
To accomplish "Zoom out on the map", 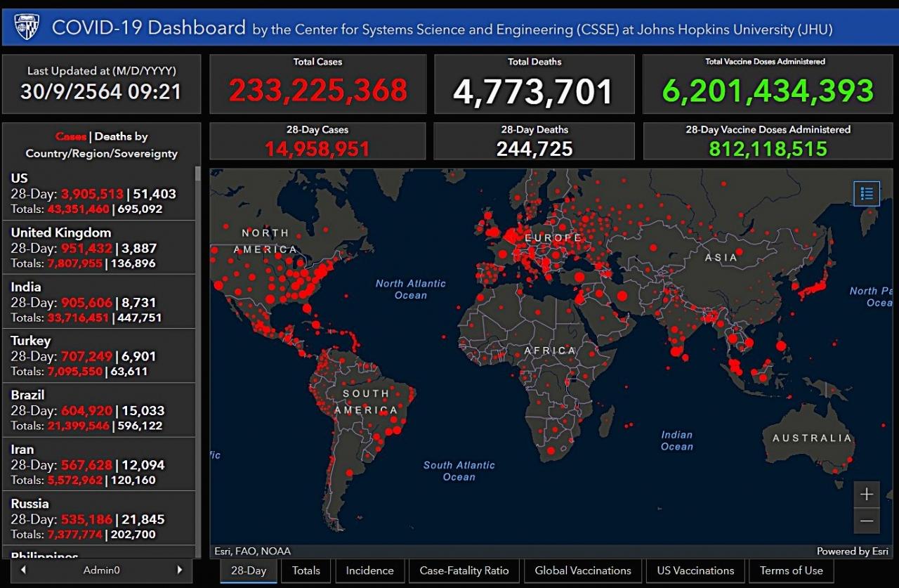I will [x=866, y=521].
